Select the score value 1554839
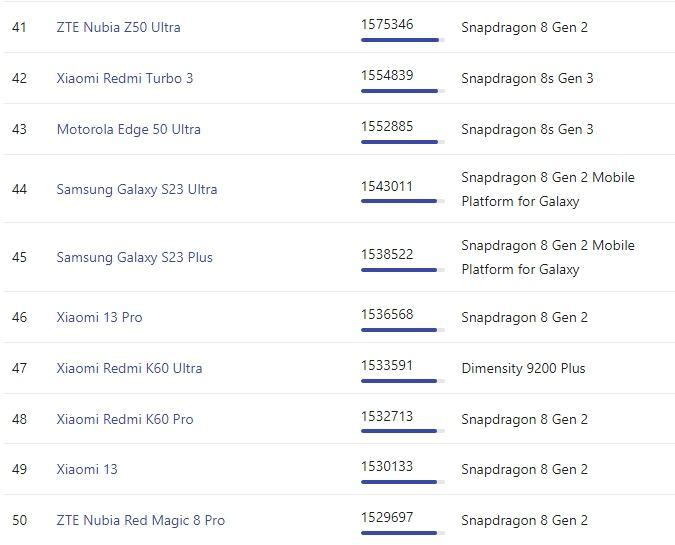Screen dimensions: 675x545 click(x=387, y=75)
